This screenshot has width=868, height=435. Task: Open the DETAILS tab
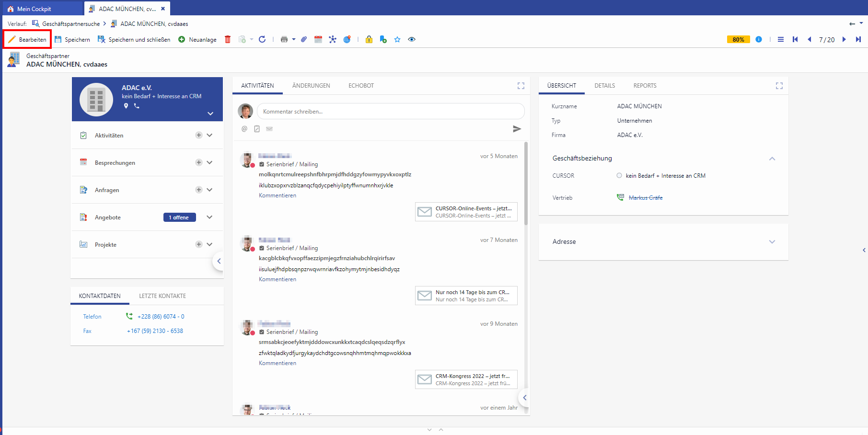pos(604,86)
